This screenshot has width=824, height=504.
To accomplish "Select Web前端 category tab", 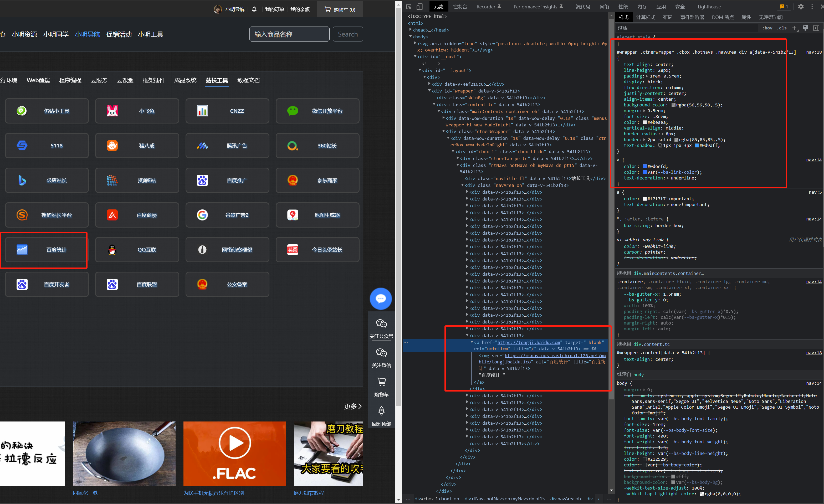I will click(x=38, y=80).
